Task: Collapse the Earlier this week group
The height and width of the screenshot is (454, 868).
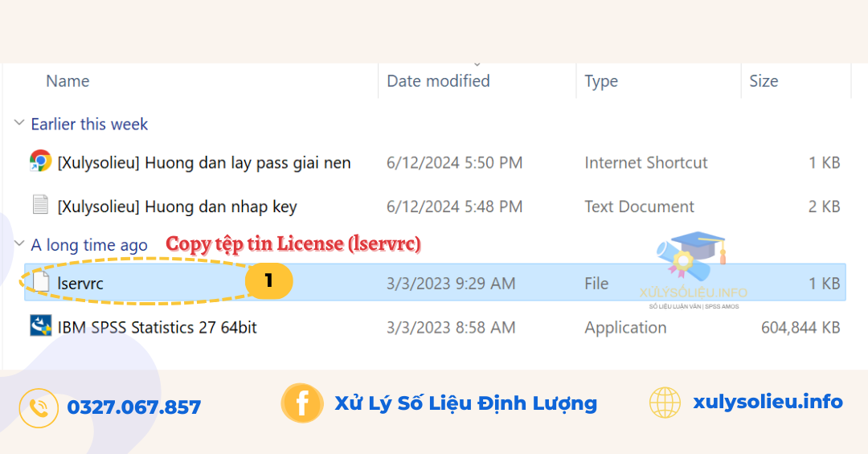Action: coord(19,122)
